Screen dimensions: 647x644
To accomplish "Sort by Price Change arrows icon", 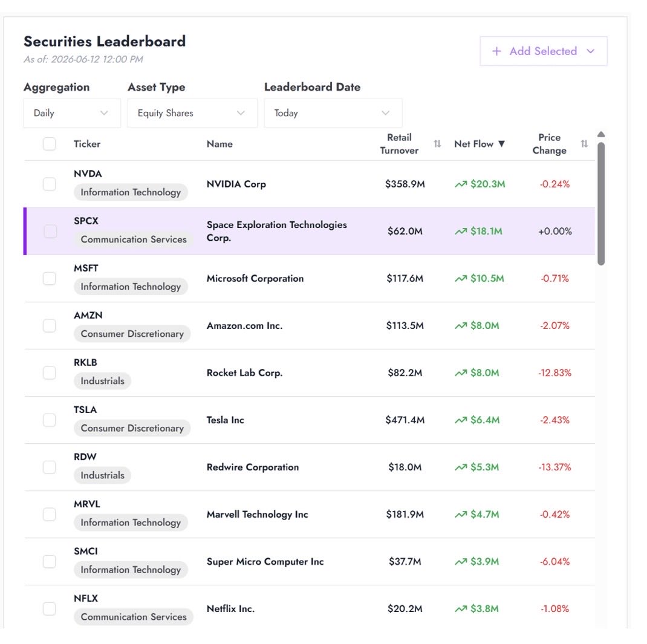I will point(584,143).
